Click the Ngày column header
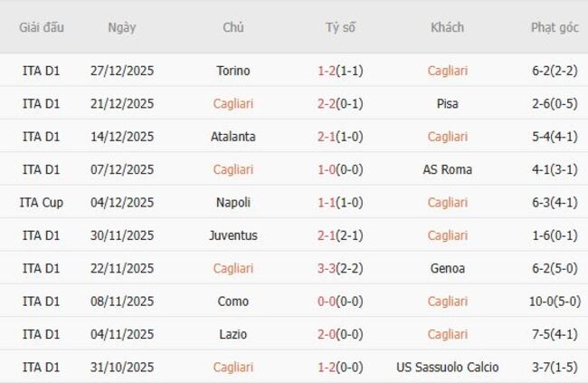Image resolution: width=588 pixels, height=383 pixels. click(122, 27)
